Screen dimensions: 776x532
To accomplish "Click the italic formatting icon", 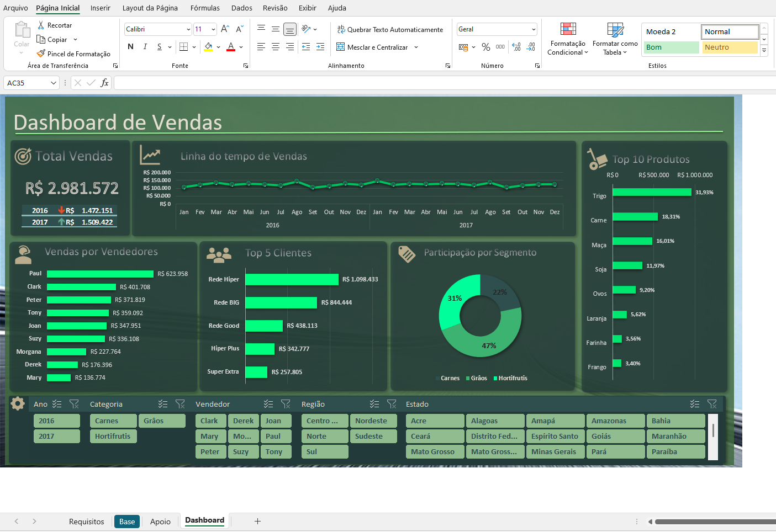I will (145, 47).
